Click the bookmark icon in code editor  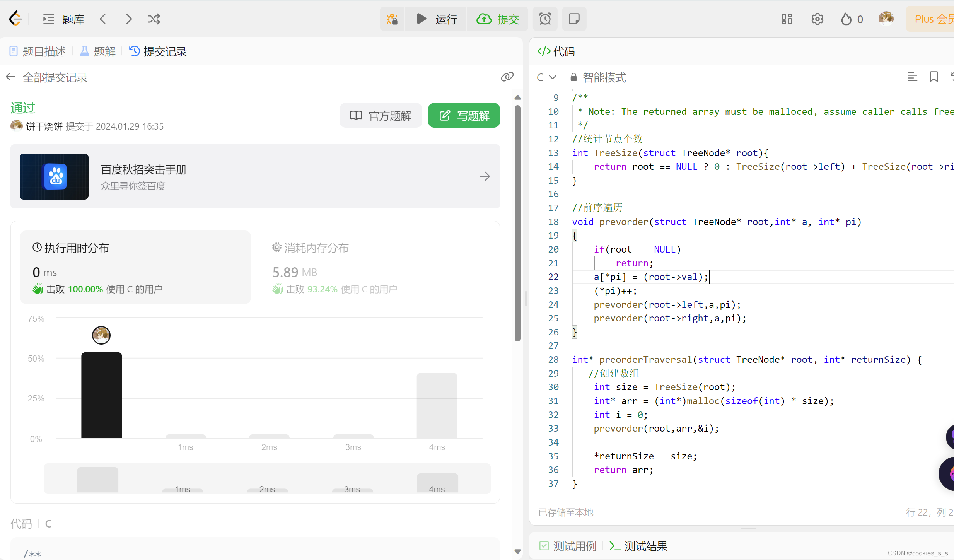[x=934, y=77]
